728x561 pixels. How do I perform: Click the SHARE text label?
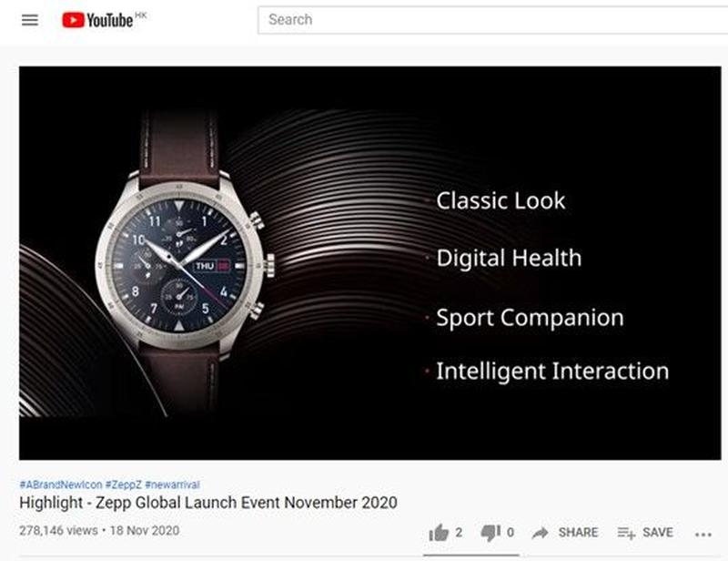click(578, 533)
